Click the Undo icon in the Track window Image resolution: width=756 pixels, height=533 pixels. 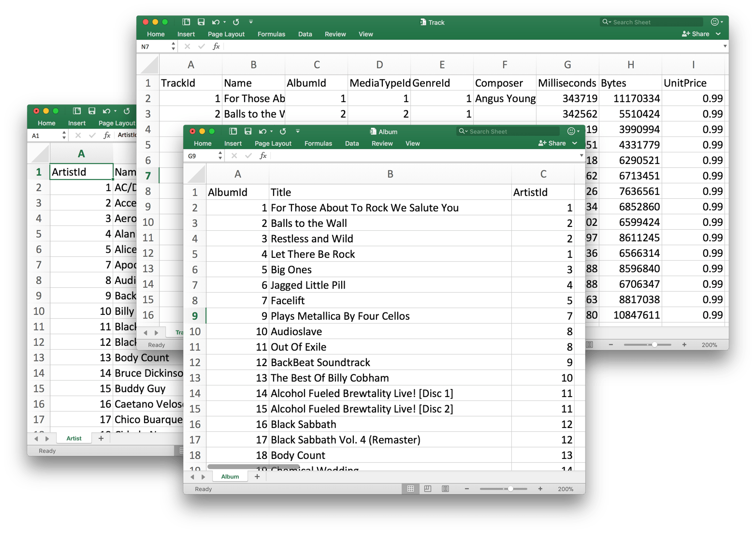pyautogui.click(x=217, y=22)
